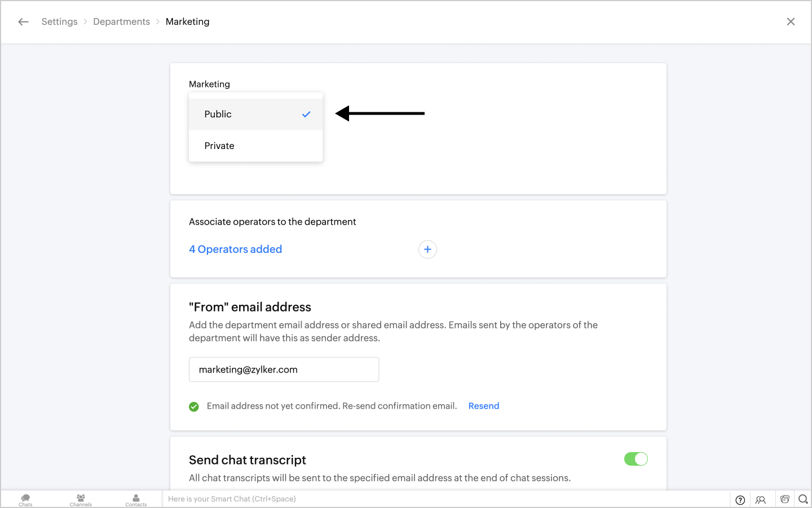
Task: Close the Marketing settings page
Action: 791,21
